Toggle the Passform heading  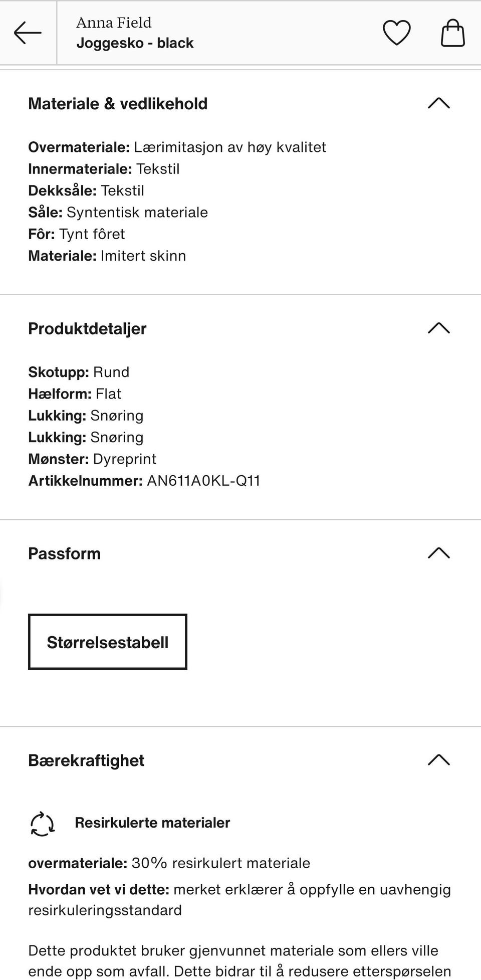coord(64,553)
